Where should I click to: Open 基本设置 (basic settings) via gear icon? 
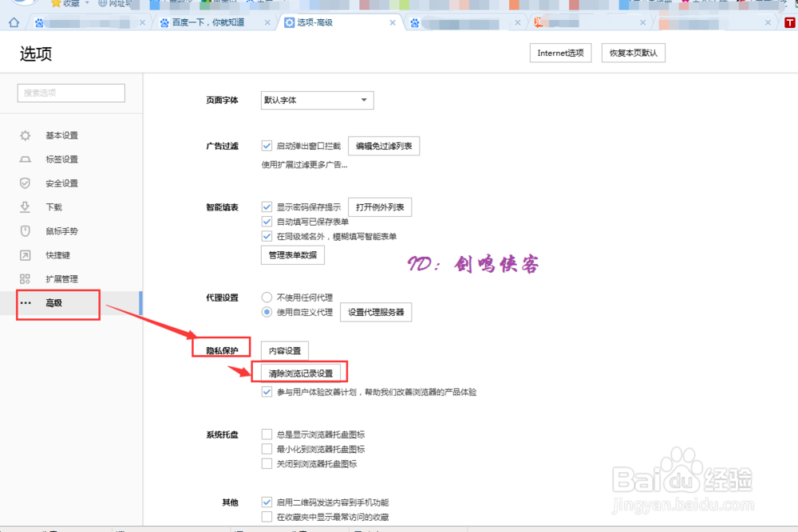coord(24,135)
